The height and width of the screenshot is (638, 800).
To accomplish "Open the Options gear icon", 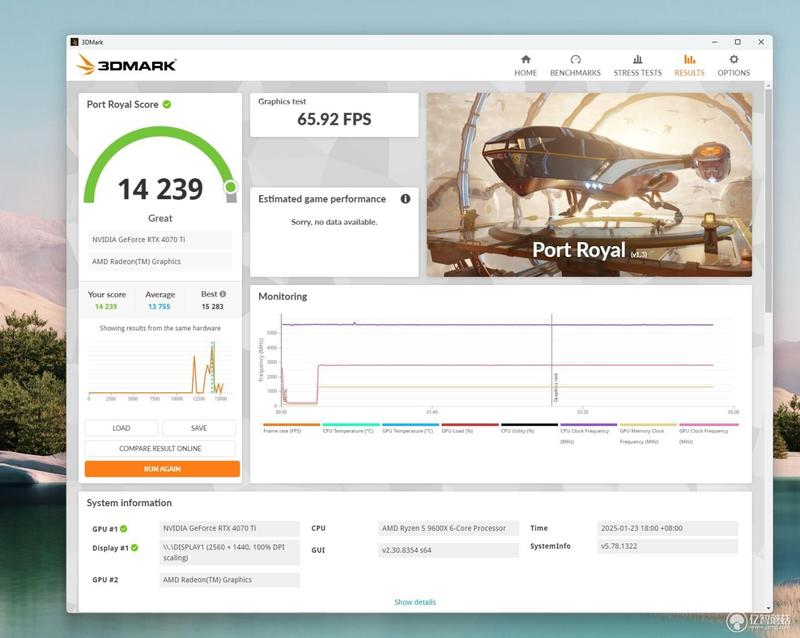I will point(734,59).
